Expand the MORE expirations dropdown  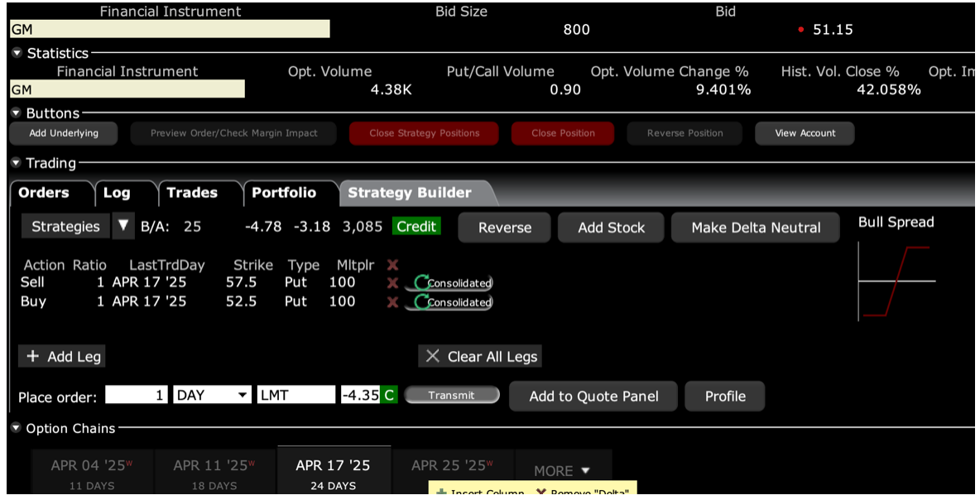tap(563, 470)
